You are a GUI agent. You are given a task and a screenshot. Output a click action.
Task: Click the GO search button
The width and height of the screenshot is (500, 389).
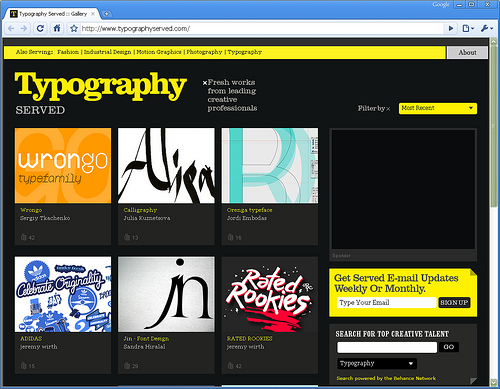coord(449,347)
